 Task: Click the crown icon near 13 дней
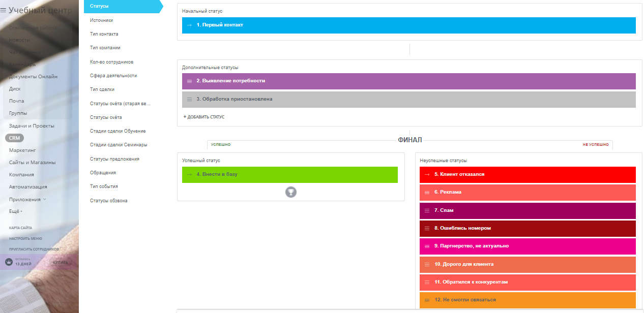[x=9, y=262]
